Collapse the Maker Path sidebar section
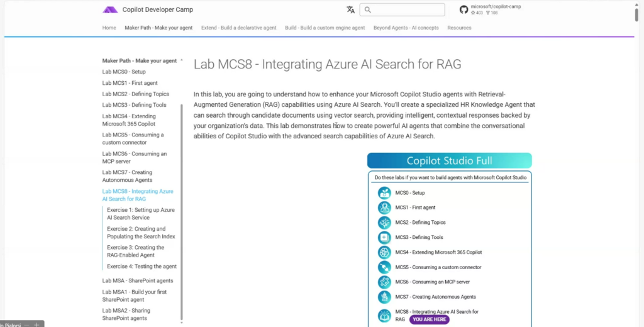This screenshot has height=327, width=644. [x=182, y=61]
